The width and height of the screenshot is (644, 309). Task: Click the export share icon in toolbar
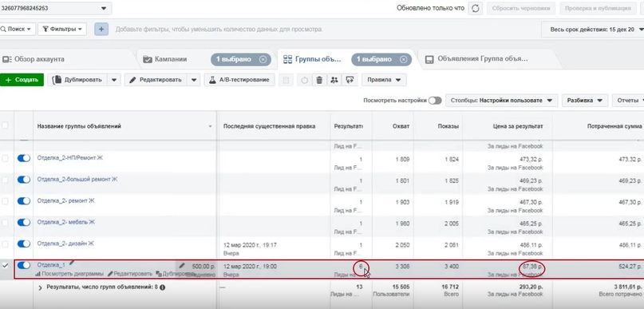350,80
